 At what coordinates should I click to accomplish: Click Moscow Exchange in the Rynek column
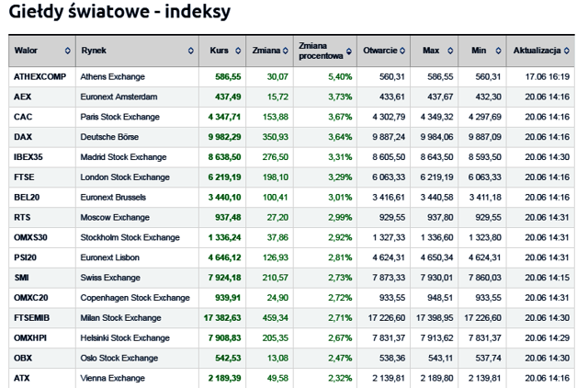pos(112,217)
